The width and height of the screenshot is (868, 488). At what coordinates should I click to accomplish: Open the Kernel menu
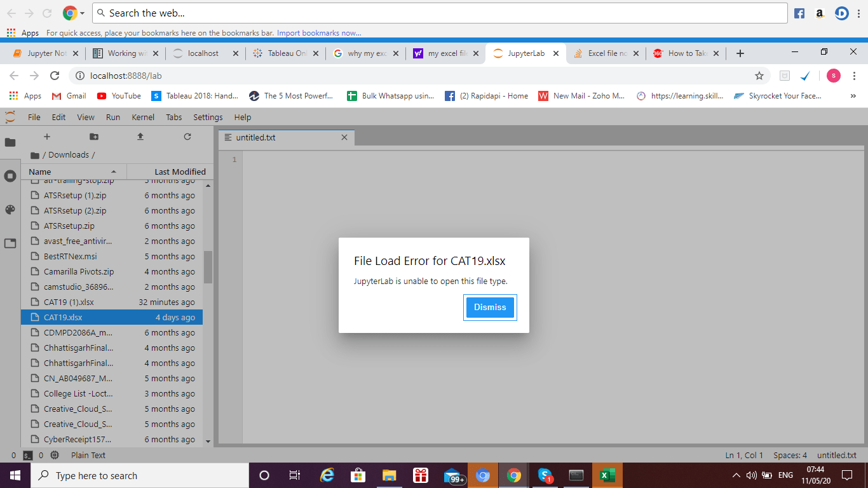[x=142, y=117]
